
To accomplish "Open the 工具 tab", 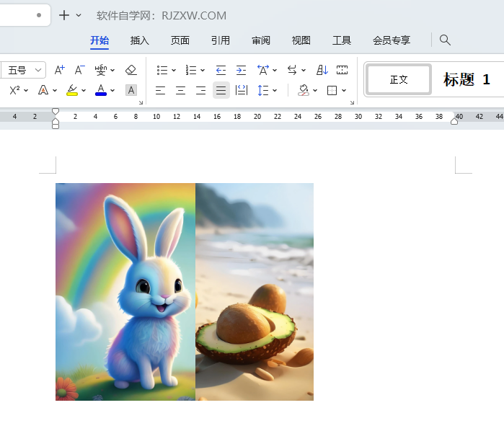I will point(342,40).
